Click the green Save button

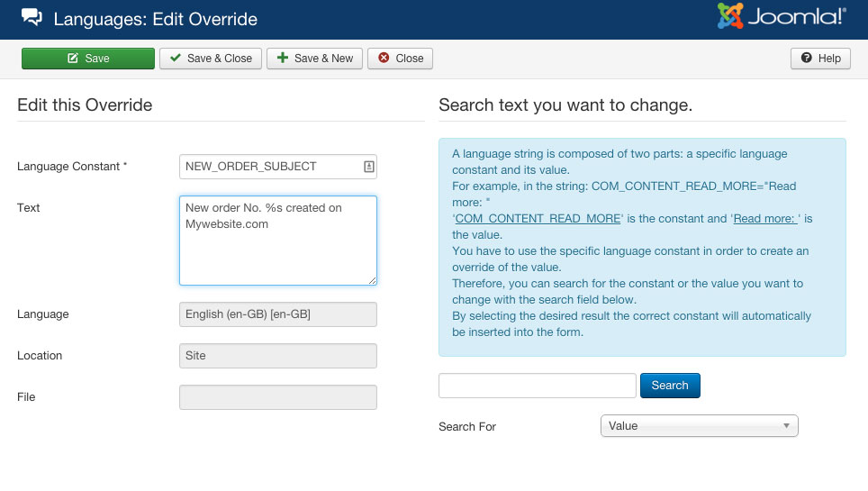88,59
